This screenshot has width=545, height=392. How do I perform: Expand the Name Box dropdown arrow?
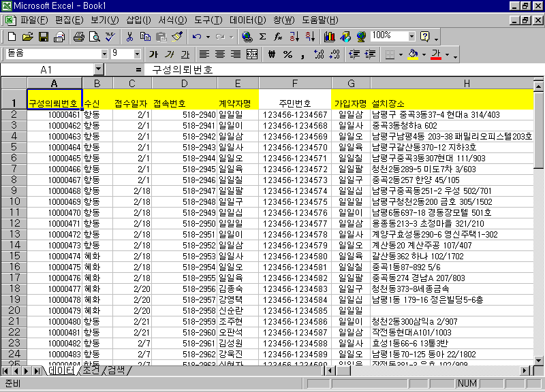99,69
